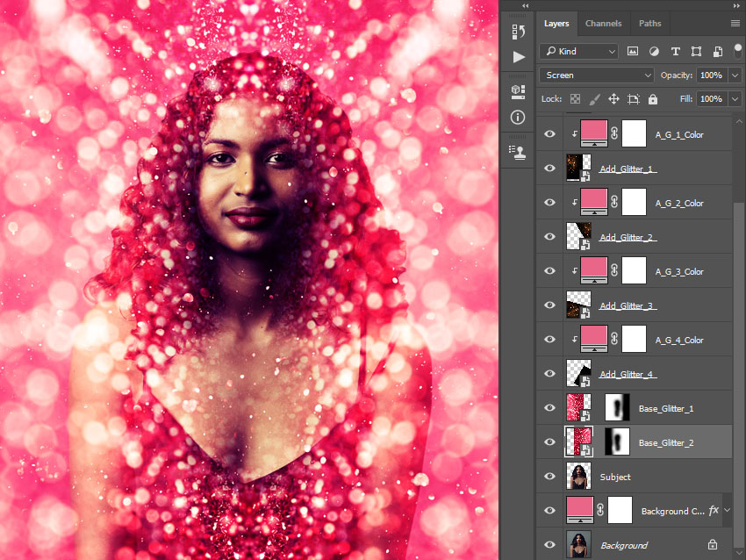Switch to the Channels tab
746x560 pixels.
coord(604,24)
